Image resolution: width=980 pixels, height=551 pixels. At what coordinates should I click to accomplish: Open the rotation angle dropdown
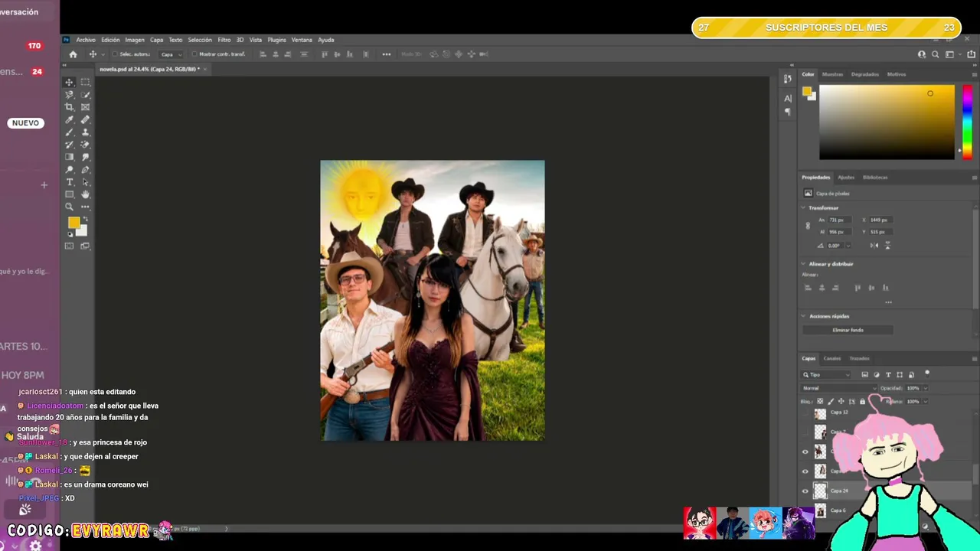pyautogui.click(x=848, y=246)
